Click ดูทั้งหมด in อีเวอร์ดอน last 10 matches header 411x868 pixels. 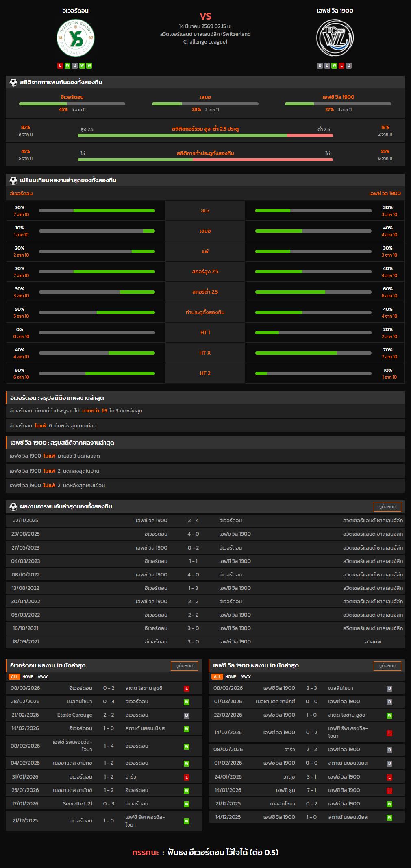click(184, 666)
